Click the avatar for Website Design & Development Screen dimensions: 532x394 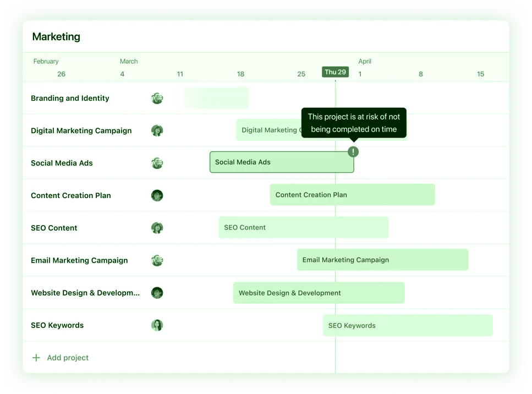157,293
